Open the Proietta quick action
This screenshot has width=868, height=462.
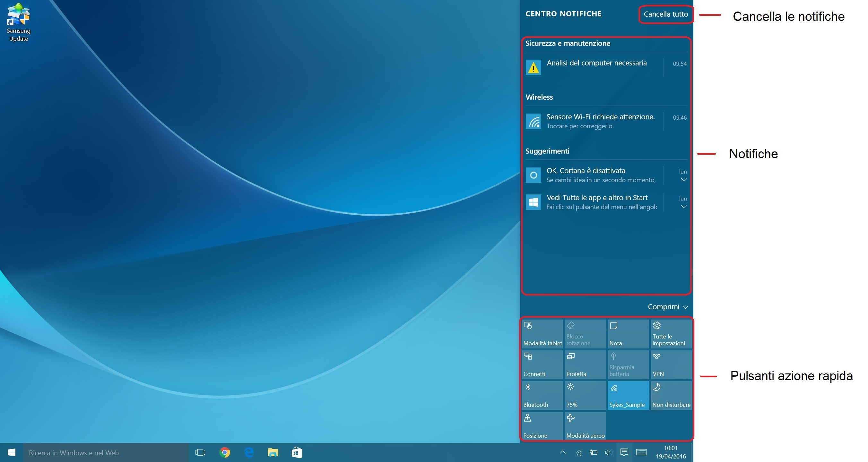pyautogui.click(x=585, y=365)
